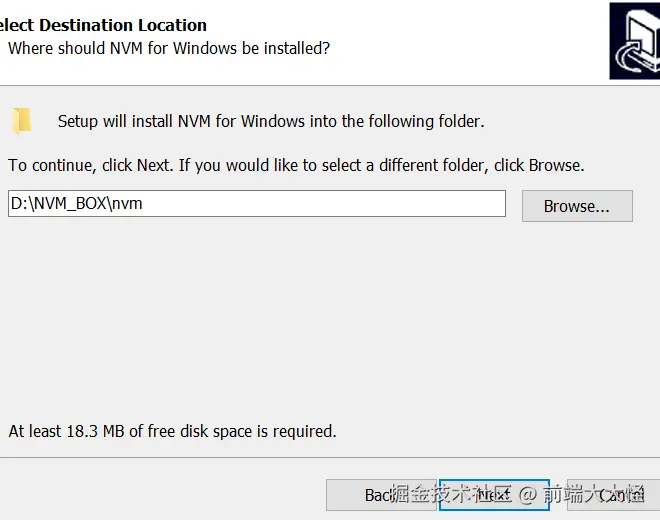
Task: Go back with the Back button
Action: [380, 495]
